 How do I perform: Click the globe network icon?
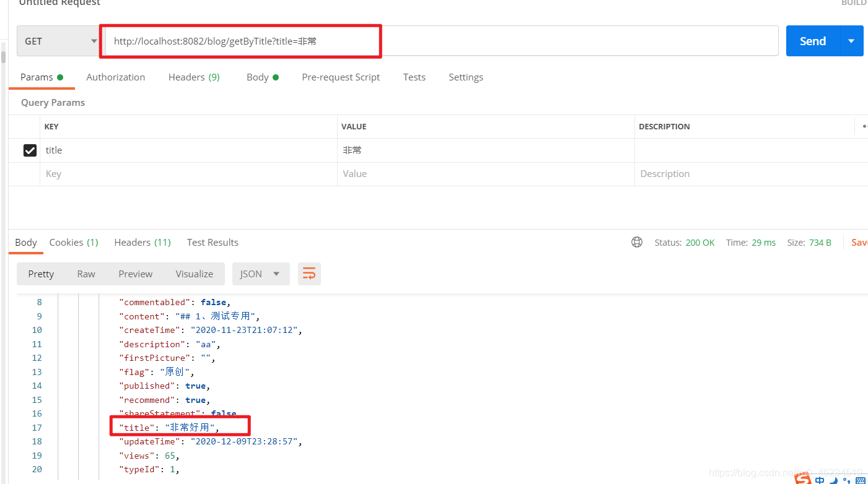(x=637, y=242)
